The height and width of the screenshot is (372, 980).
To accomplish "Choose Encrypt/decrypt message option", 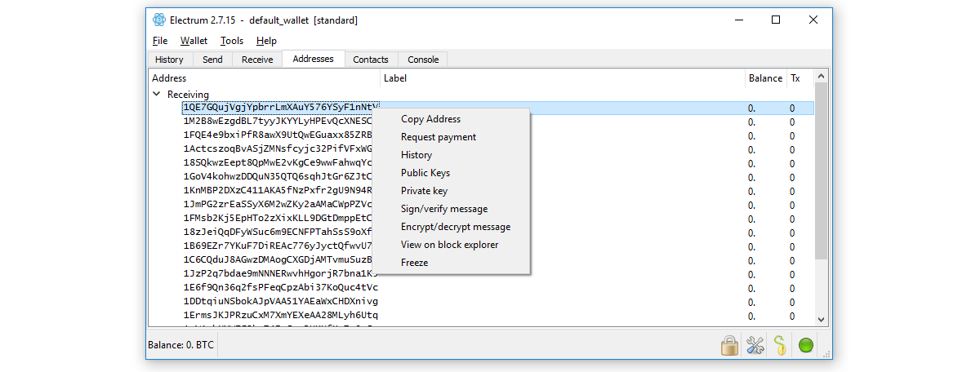I will (x=451, y=227).
